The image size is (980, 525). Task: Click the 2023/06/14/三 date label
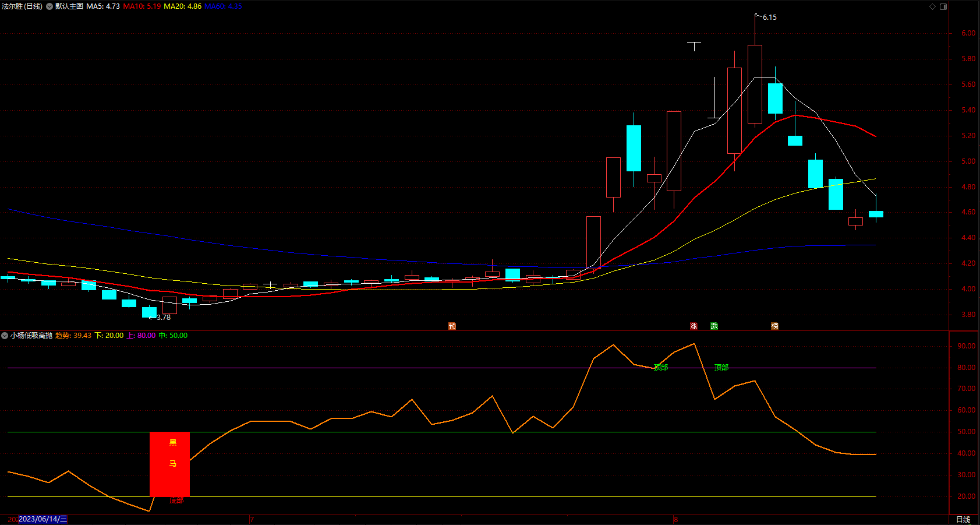click(43, 519)
